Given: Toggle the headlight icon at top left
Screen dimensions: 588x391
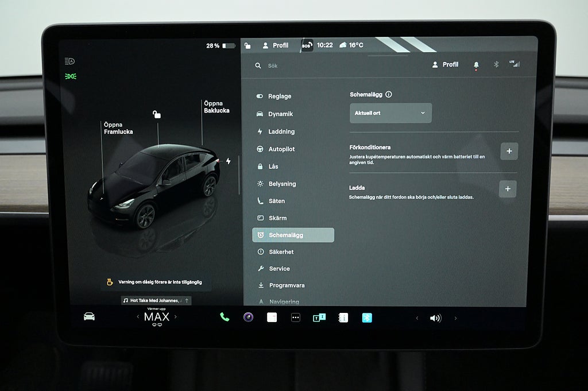Looking at the screenshot, I should pos(71,61).
